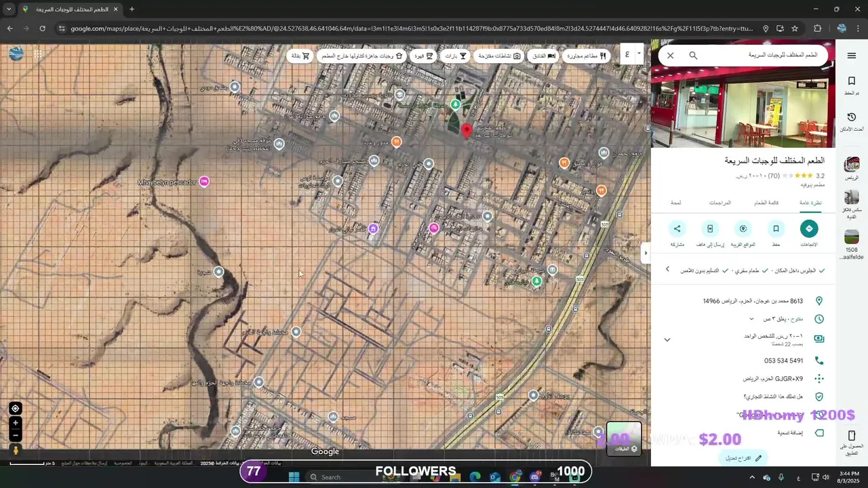
Task: Click the red pin of selected restaurant
Action: pos(466,131)
